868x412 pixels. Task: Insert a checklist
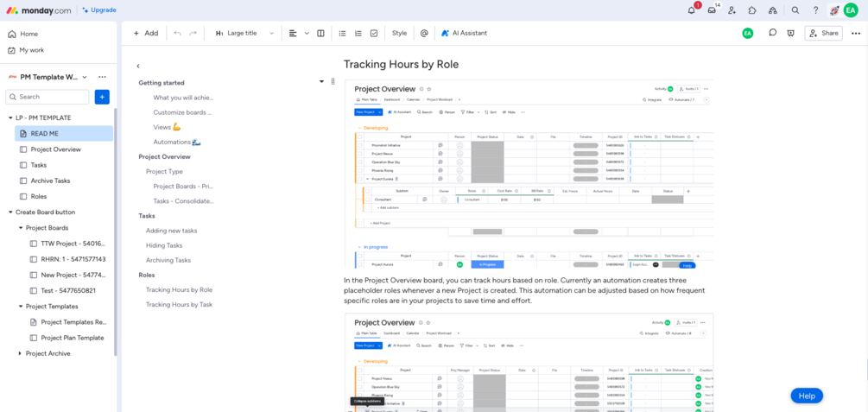[374, 33]
